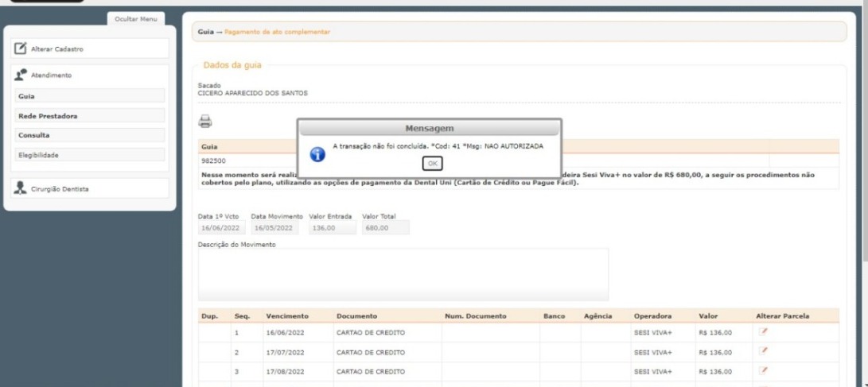
Task: Select Elegibilidade in the sidebar
Action: coord(89,155)
